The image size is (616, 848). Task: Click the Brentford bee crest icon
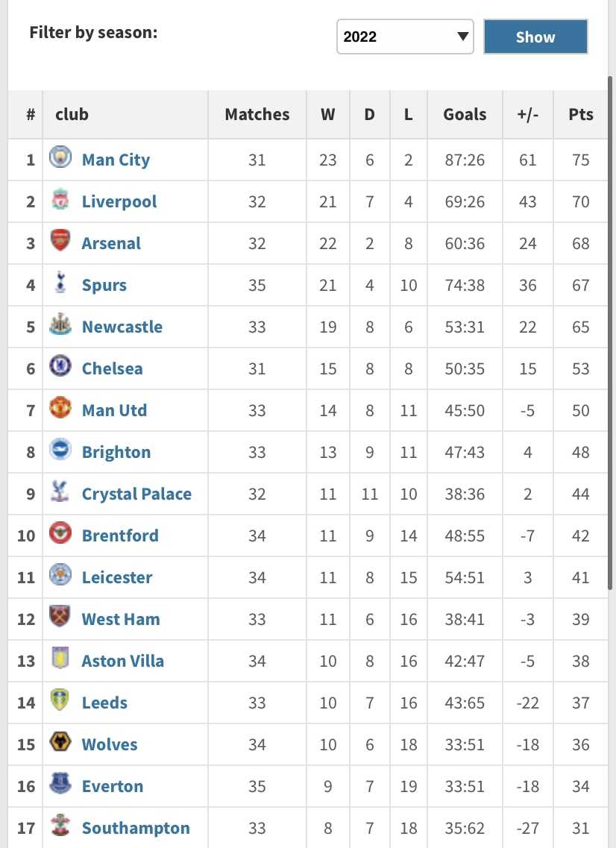coord(60,533)
